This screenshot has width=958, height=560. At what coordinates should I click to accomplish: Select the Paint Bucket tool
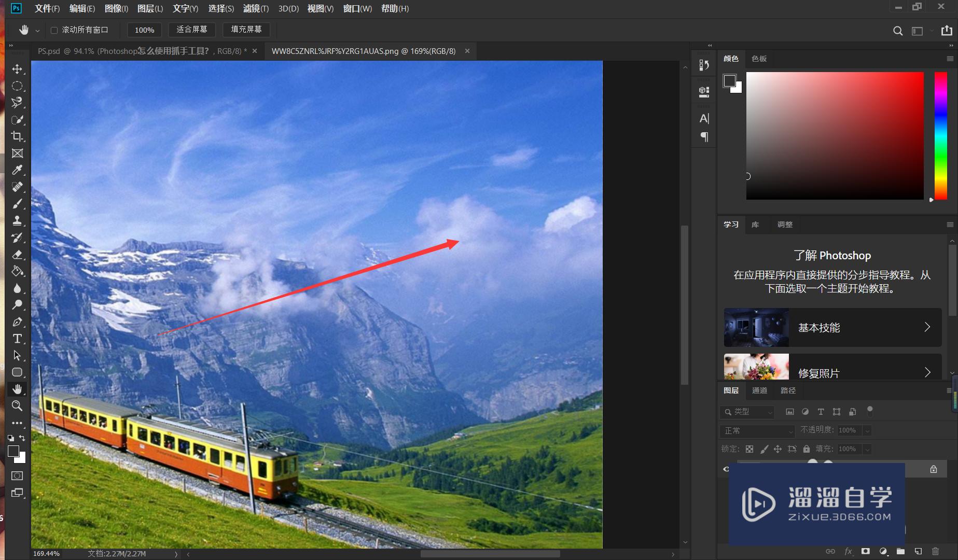click(x=17, y=271)
